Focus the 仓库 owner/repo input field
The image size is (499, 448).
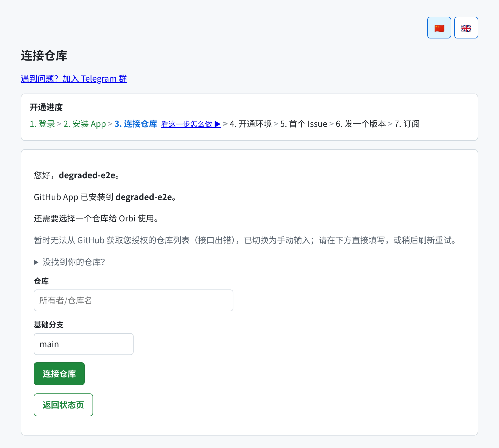click(x=134, y=300)
